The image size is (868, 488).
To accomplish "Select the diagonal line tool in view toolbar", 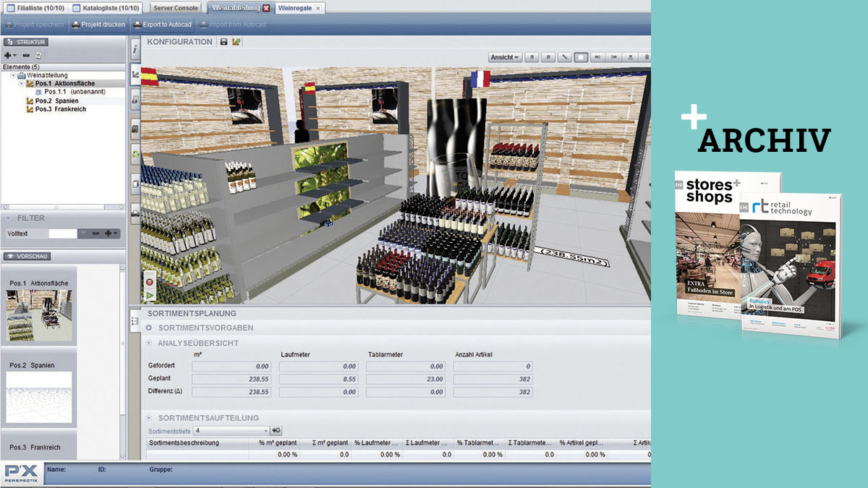I will [565, 57].
